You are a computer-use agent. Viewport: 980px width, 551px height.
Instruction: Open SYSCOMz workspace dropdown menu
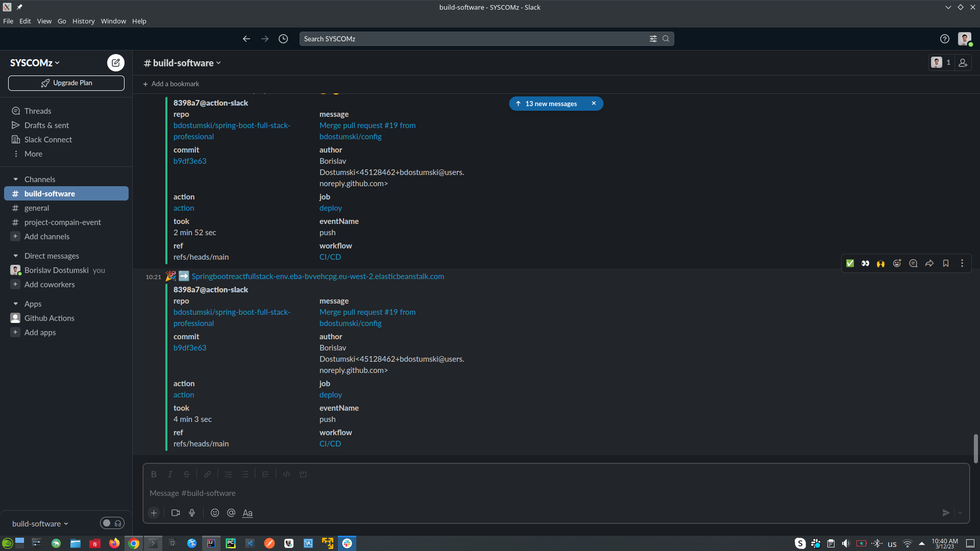tap(35, 63)
